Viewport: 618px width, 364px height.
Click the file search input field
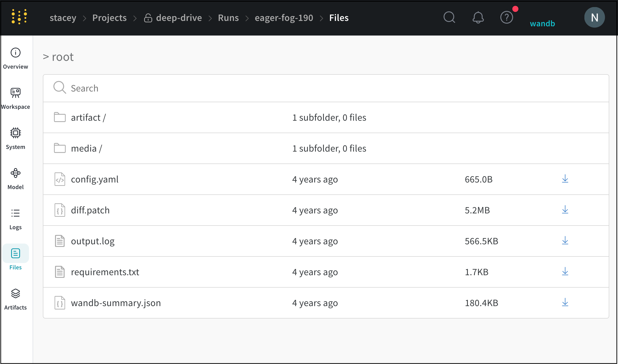(x=172, y=88)
